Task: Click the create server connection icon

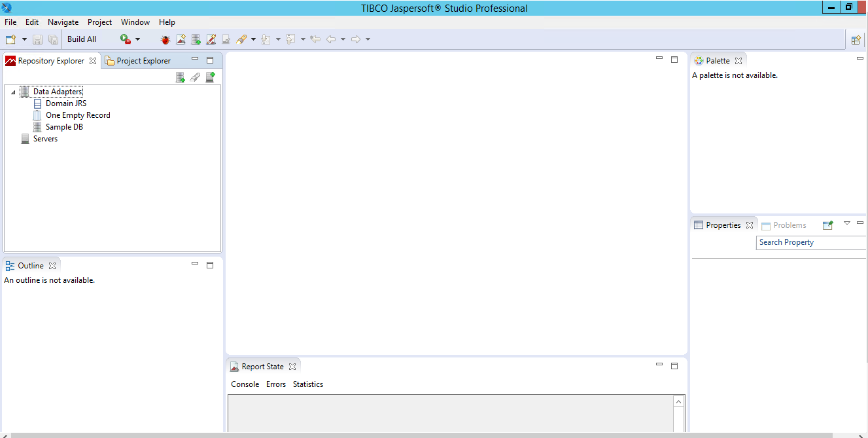Action: pyautogui.click(x=210, y=77)
